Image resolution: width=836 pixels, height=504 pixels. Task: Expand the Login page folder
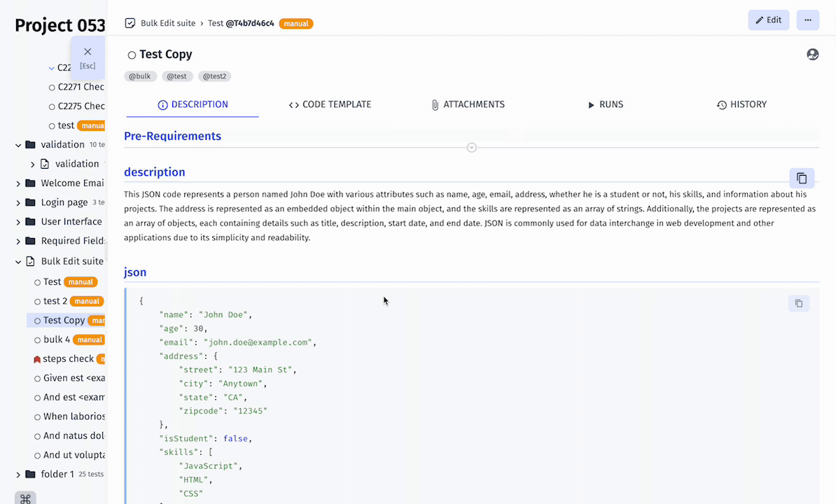coord(18,203)
